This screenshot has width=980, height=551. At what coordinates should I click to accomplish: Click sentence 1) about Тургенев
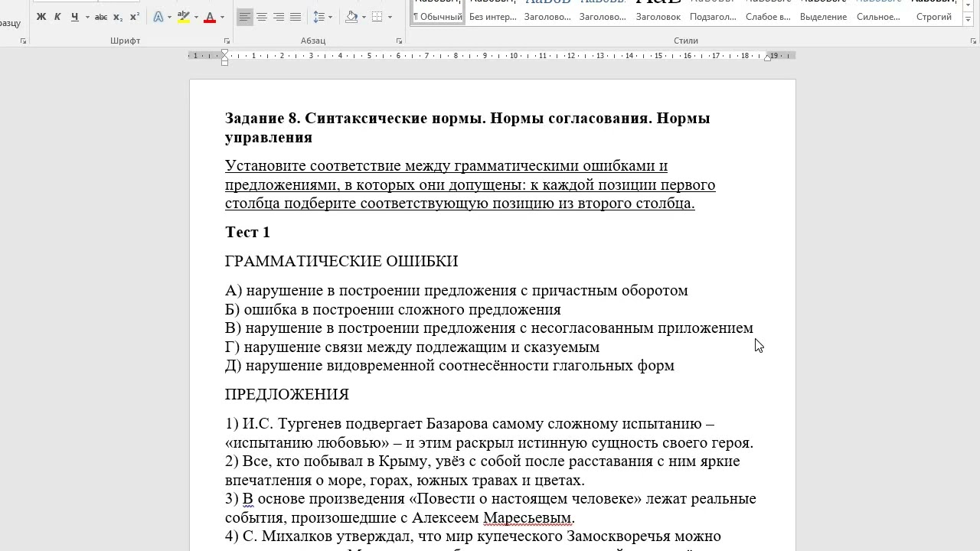click(x=489, y=433)
